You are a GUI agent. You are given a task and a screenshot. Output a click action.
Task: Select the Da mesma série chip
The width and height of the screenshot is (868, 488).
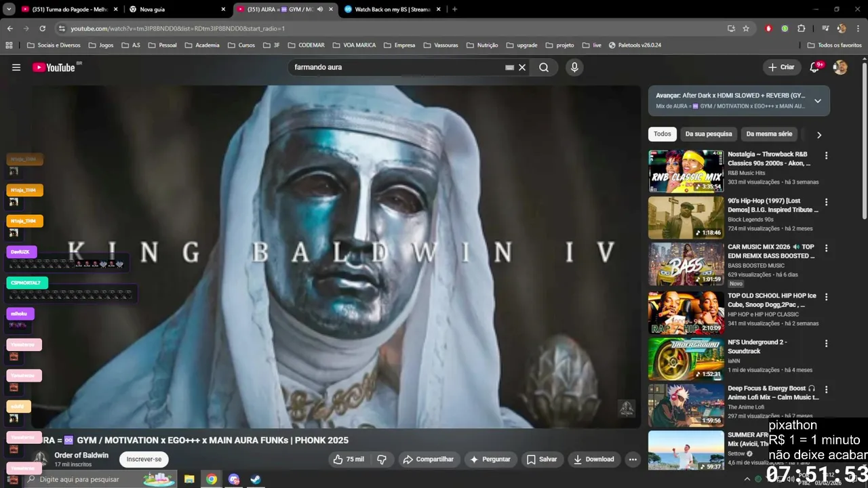[769, 134]
